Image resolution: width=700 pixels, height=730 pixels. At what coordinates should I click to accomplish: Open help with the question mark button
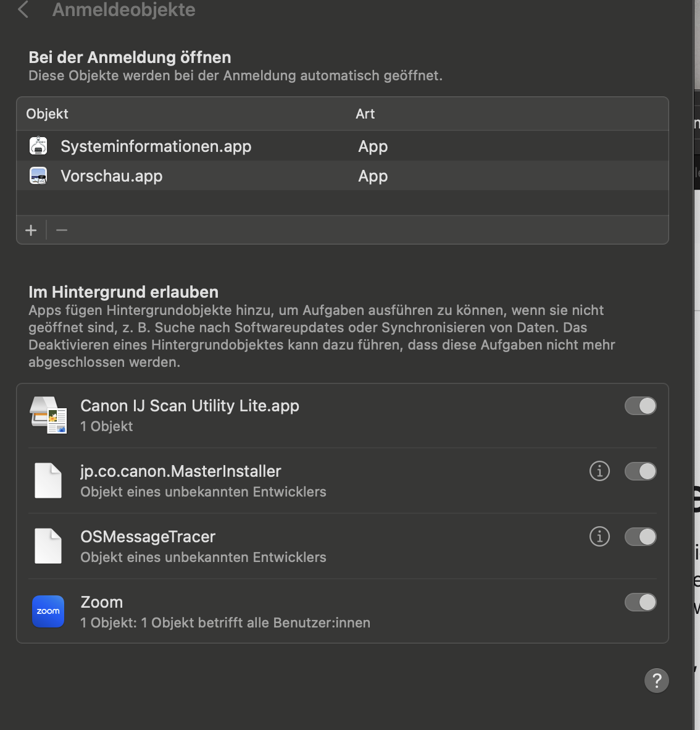[x=656, y=681]
